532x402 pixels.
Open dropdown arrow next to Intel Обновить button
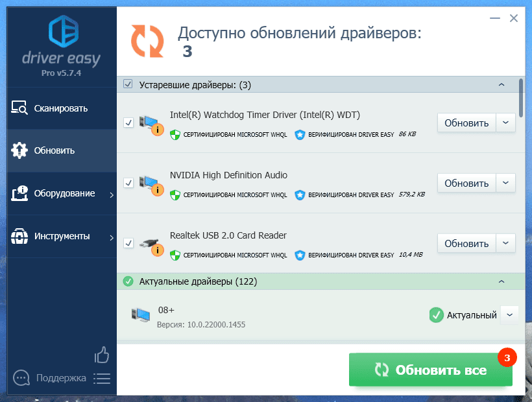point(506,123)
